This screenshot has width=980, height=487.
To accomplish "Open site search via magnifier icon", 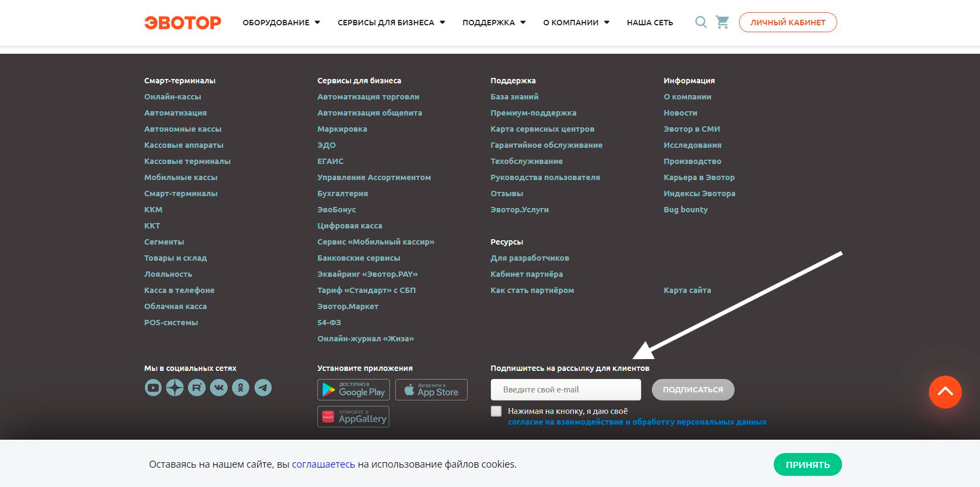I will (701, 22).
